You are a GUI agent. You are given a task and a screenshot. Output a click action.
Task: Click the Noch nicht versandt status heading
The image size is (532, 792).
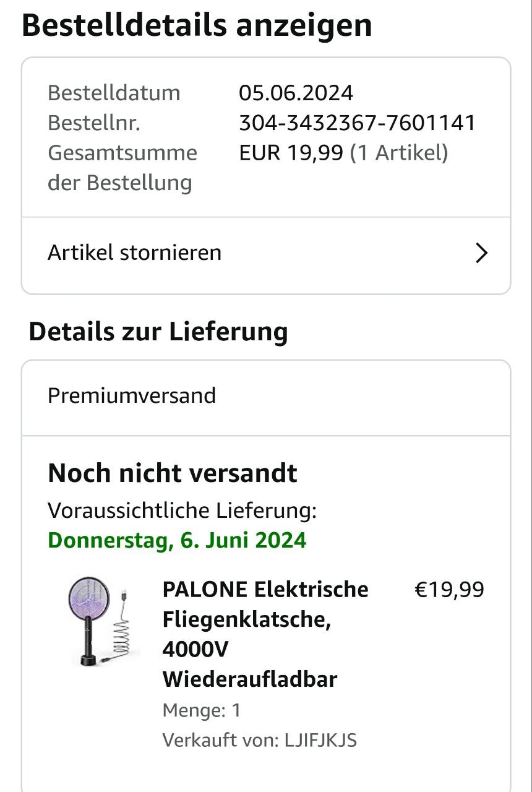coord(173,473)
